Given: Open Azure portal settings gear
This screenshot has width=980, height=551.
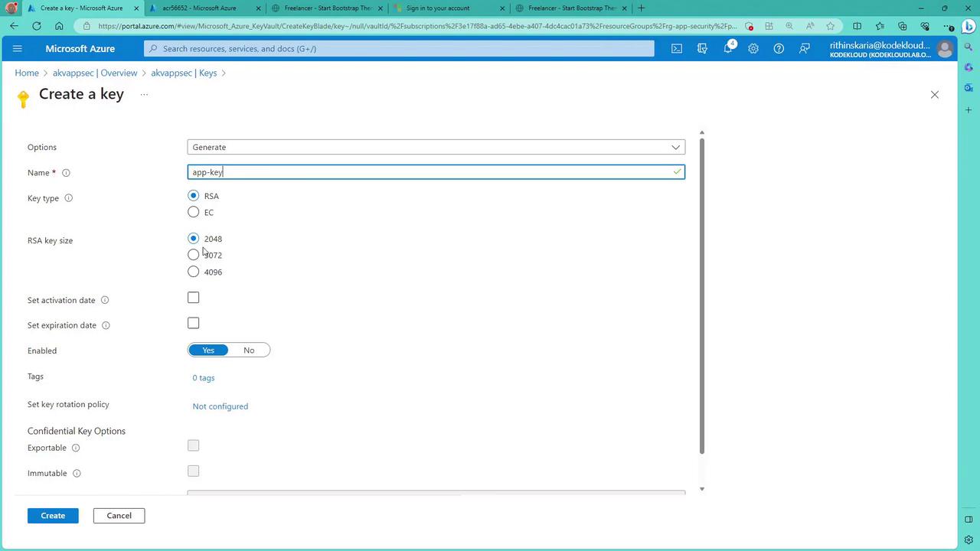Looking at the screenshot, I should (753, 48).
